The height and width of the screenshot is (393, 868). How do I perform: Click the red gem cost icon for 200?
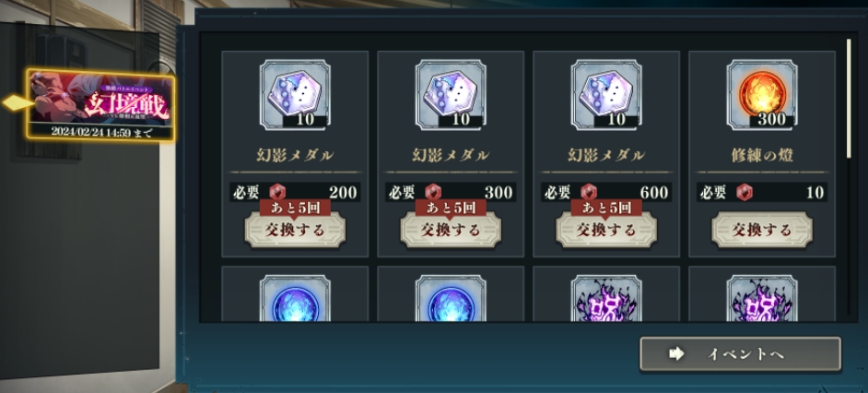pos(277,192)
